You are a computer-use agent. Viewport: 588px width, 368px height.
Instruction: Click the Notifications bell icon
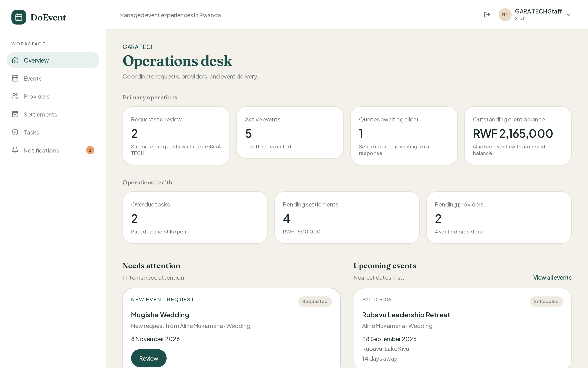(15, 150)
